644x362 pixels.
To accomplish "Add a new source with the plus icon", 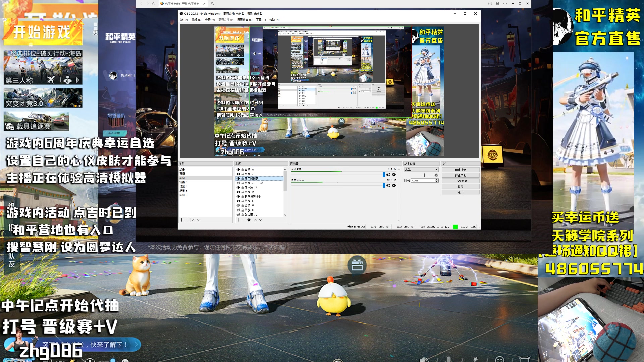I will click(238, 220).
